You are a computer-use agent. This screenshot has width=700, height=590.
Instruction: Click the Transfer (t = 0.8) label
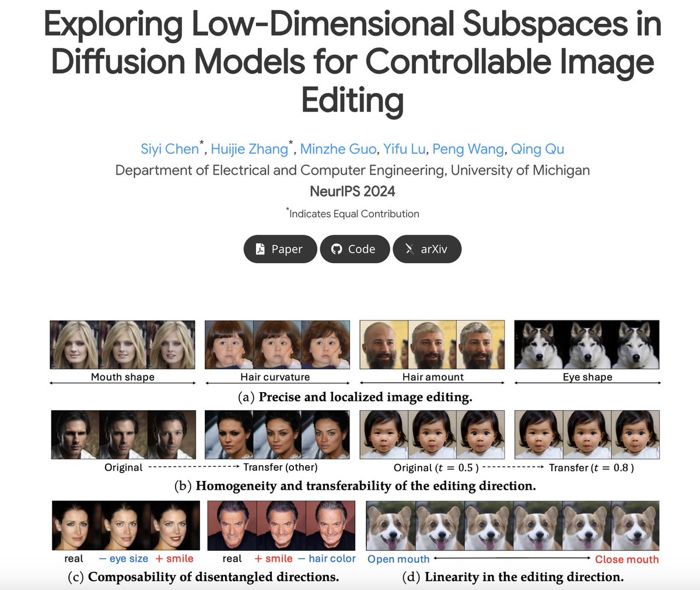pos(591,467)
